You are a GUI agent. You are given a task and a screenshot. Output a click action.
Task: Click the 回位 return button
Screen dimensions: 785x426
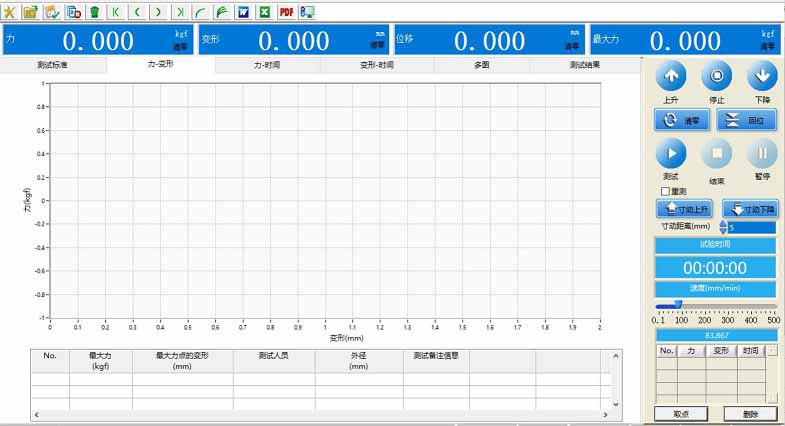(x=747, y=119)
